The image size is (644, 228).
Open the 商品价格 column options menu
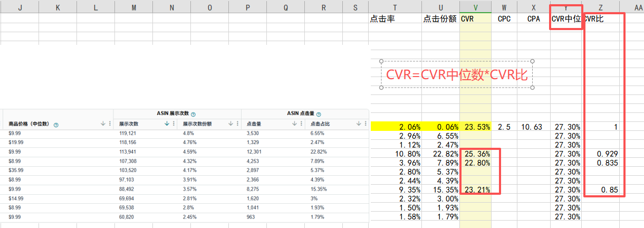[109, 124]
